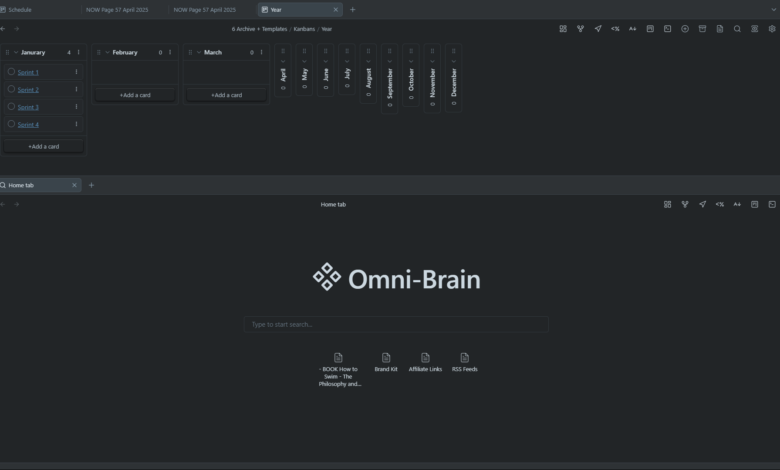Collapse the February lane

[x=107, y=52]
